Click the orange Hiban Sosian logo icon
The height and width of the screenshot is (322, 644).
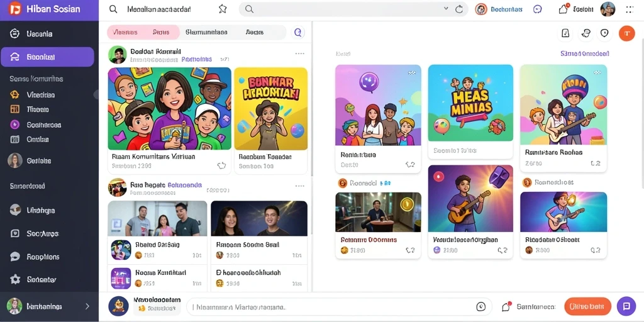[x=15, y=9]
